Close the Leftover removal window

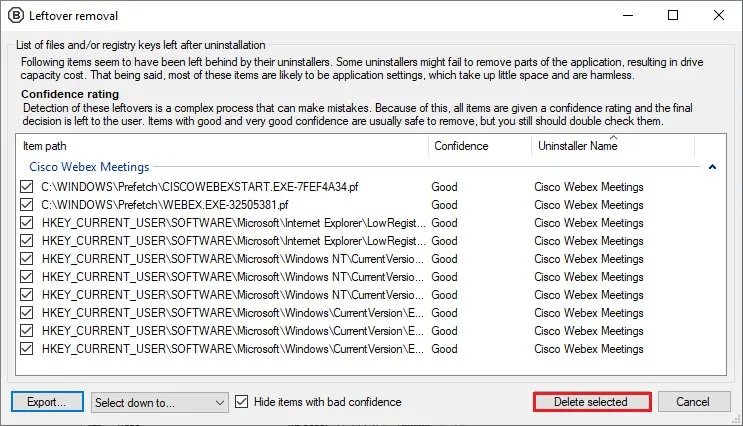[719, 15]
